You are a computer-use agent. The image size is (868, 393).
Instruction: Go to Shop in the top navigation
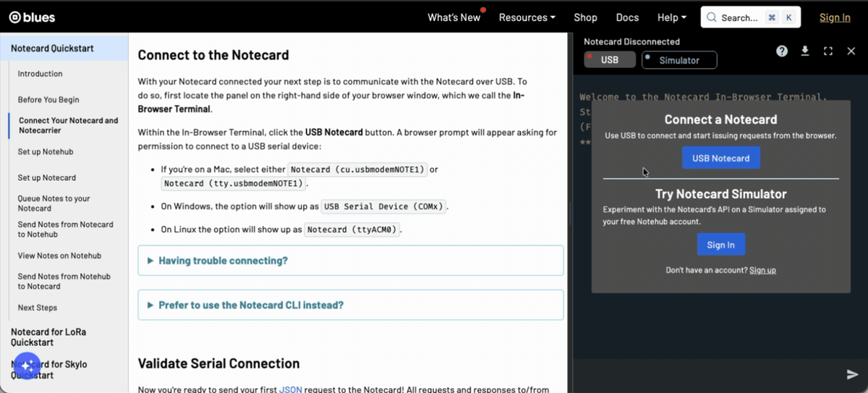[x=585, y=17]
